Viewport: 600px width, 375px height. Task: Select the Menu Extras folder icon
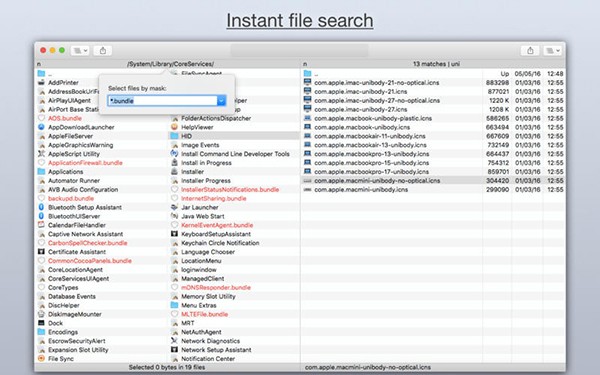pyautogui.click(x=174, y=305)
